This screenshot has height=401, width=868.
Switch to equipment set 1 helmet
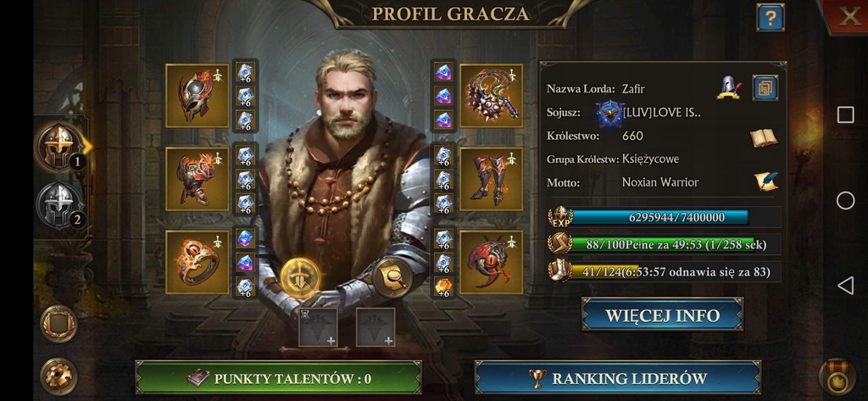tap(58, 147)
